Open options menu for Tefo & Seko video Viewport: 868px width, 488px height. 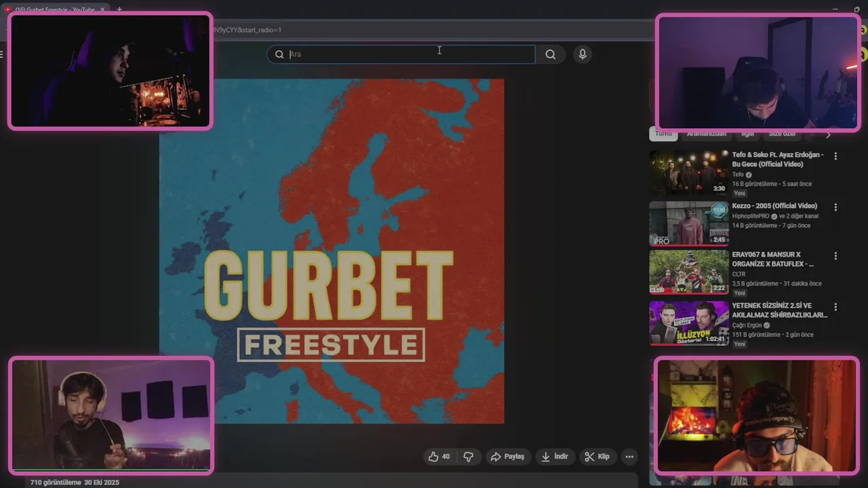835,156
